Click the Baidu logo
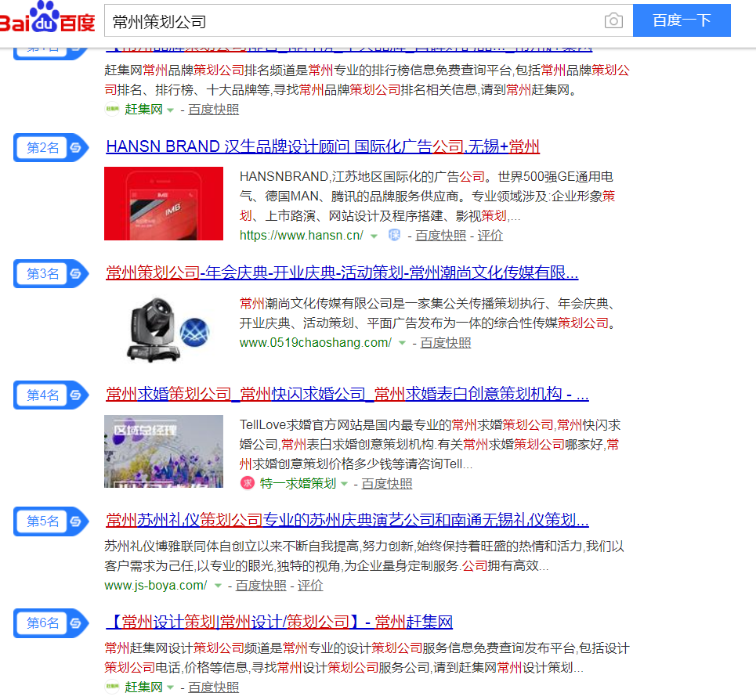The width and height of the screenshot is (756, 700). (47, 17)
